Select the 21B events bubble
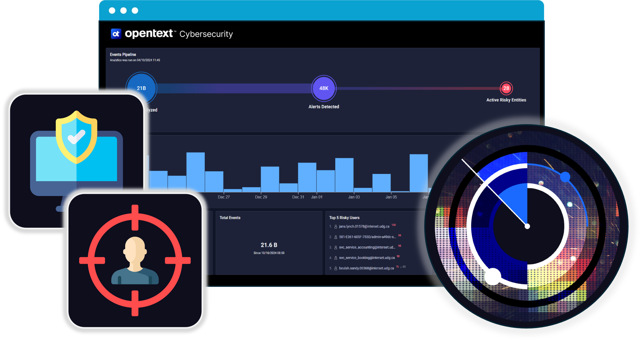The height and width of the screenshot is (344, 644). (x=141, y=88)
